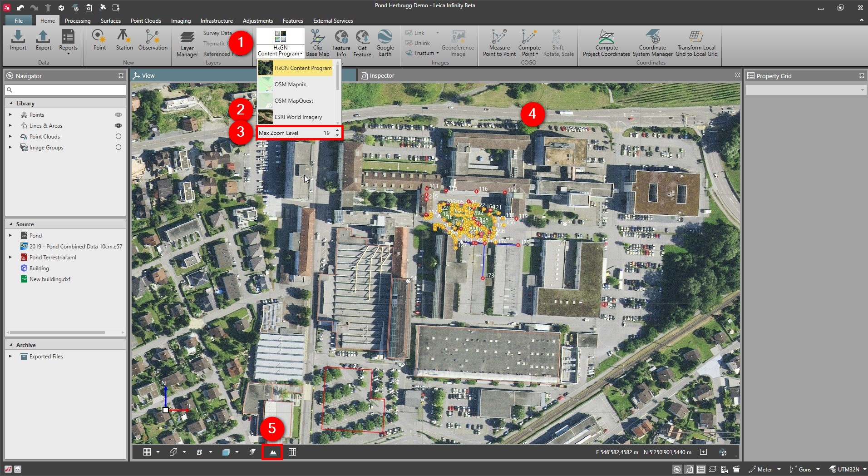Click the zoom extents icon beside coordinates

(704, 452)
